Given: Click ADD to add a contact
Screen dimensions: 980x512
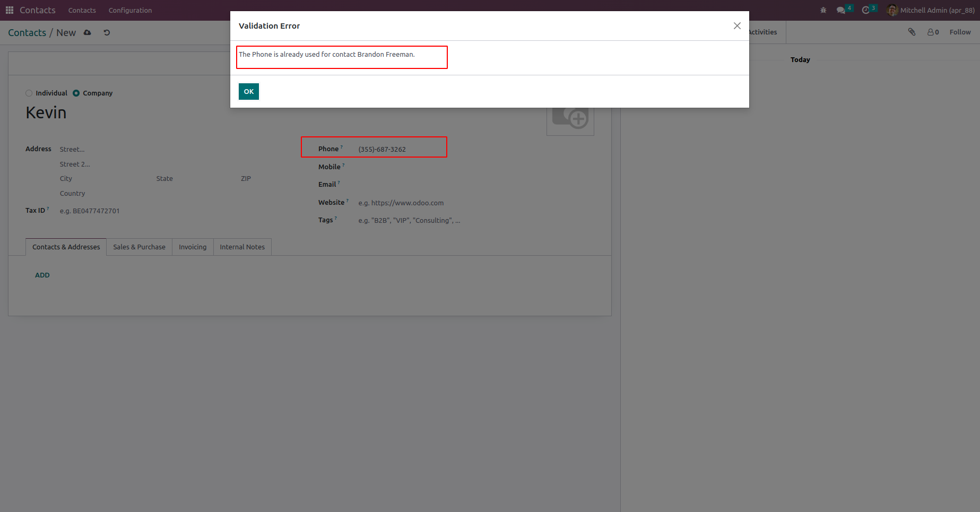Looking at the screenshot, I should (42, 275).
